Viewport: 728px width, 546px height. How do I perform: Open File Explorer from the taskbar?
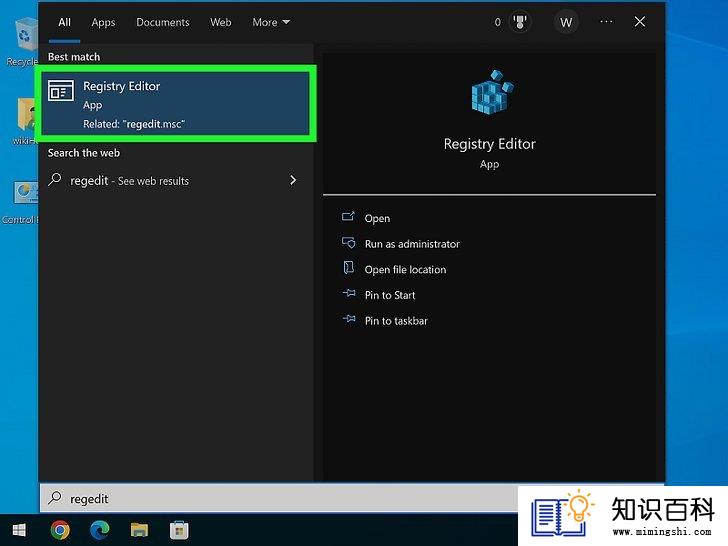tap(139, 530)
